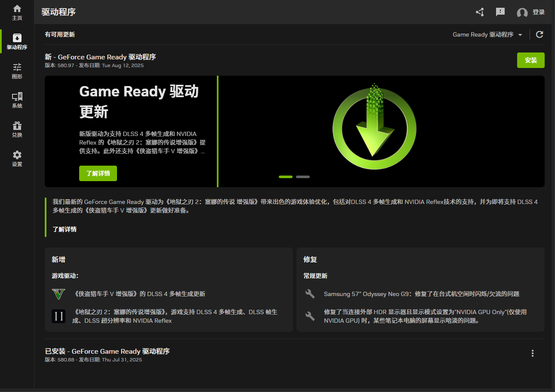Click the green download arrow image
This screenshot has width=555, height=392.
tap(374, 126)
